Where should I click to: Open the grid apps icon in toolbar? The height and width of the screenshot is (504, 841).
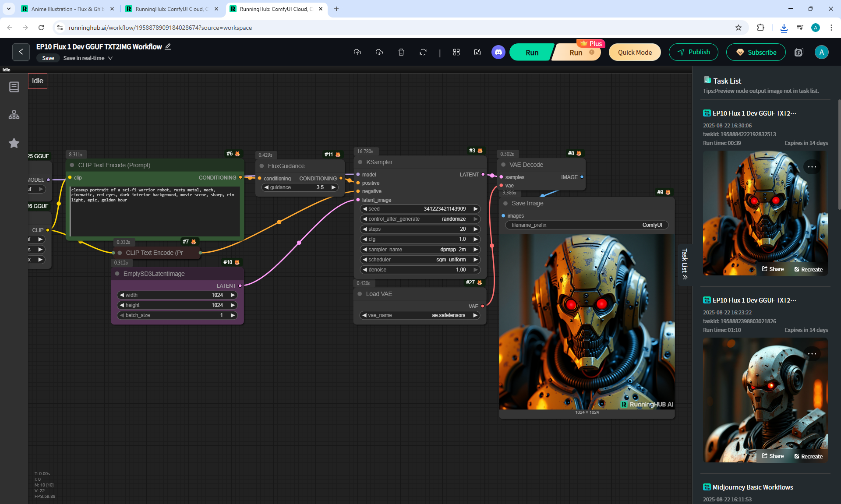tap(456, 52)
